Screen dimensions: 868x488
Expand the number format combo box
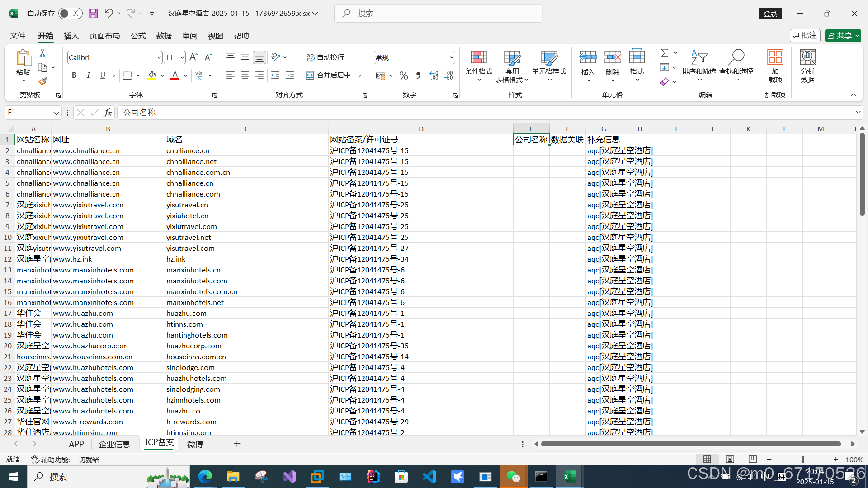tap(451, 58)
